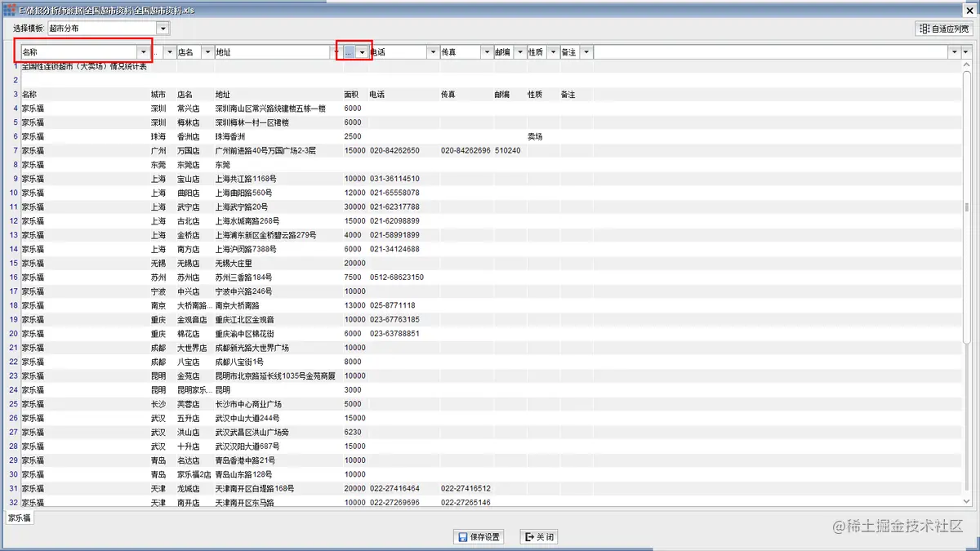This screenshot has height=551, width=980.
Task: Select address cell 武汉中山大道244号
Action: (247, 418)
